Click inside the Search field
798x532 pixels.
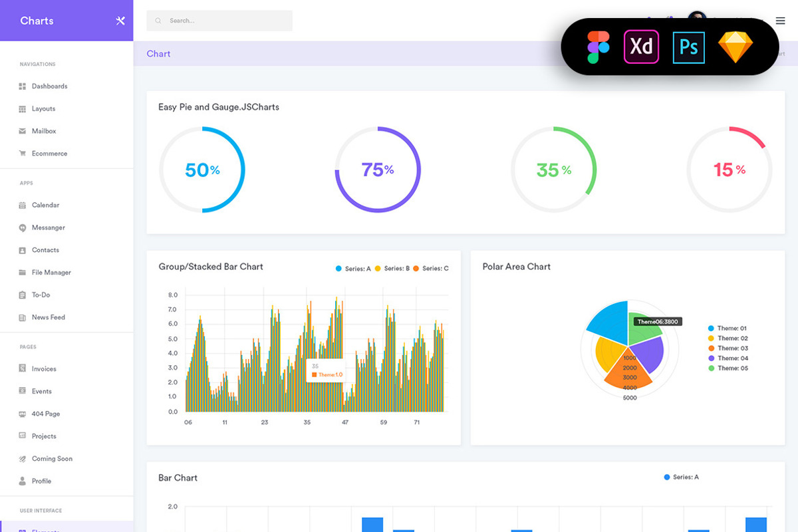coord(219,21)
